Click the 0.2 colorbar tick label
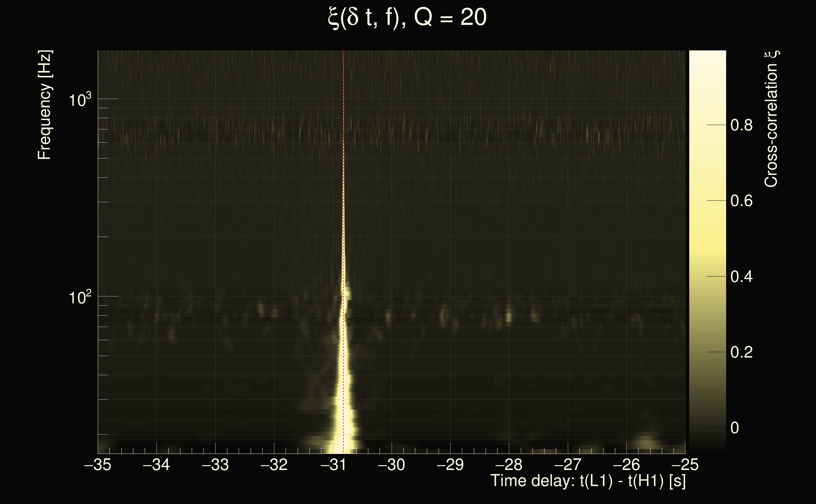The image size is (816, 504). pyautogui.click(x=741, y=352)
